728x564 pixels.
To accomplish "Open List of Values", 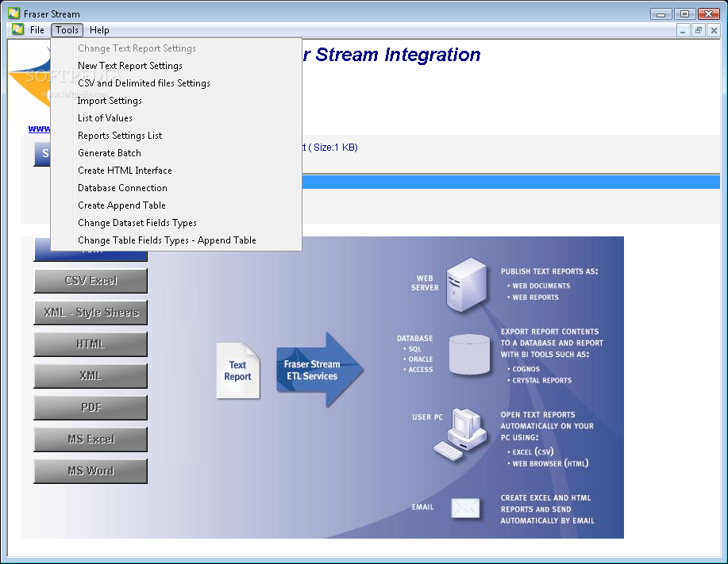I will pos(105,118).
